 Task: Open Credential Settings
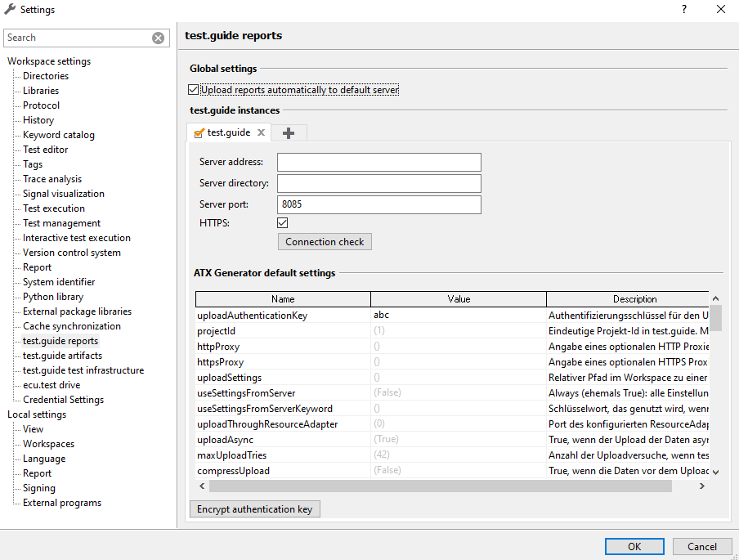point(64,400)
